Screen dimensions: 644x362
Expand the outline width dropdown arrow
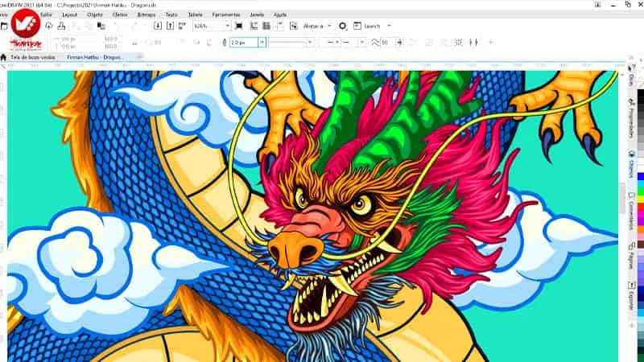[x=262, y=43]
